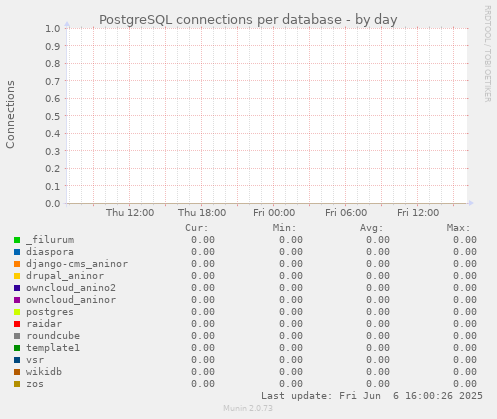Click the Connections y-axis label

pos(10,114)
